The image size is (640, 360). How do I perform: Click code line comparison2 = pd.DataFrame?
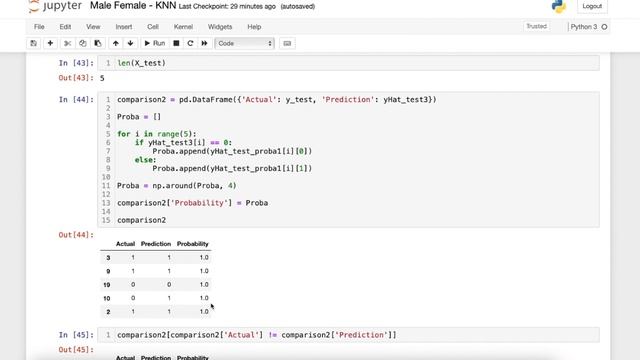pos(277,100)
